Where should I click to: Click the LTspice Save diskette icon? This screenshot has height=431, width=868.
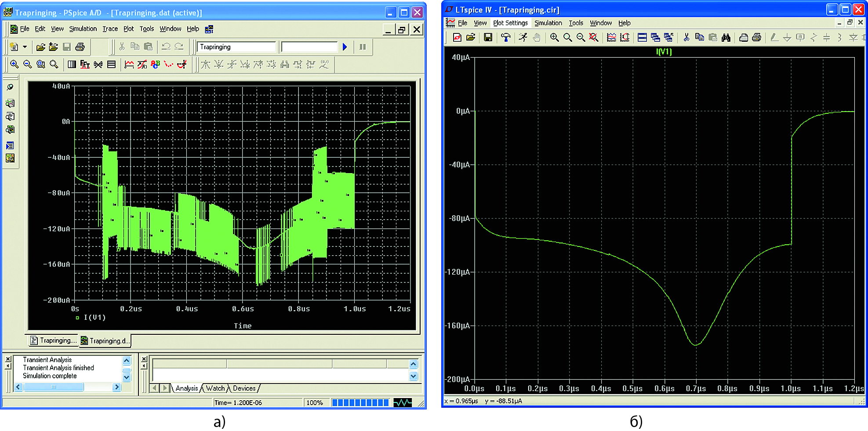488,37
